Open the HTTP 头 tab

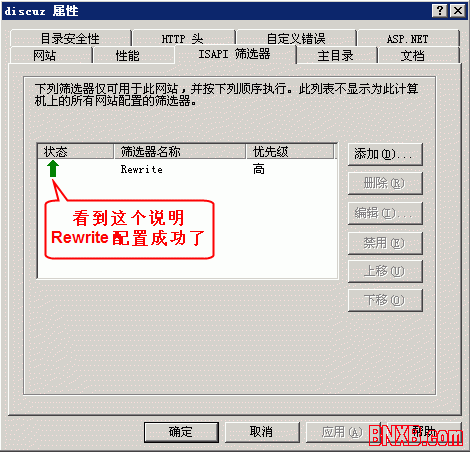click(x=183, y=38)
